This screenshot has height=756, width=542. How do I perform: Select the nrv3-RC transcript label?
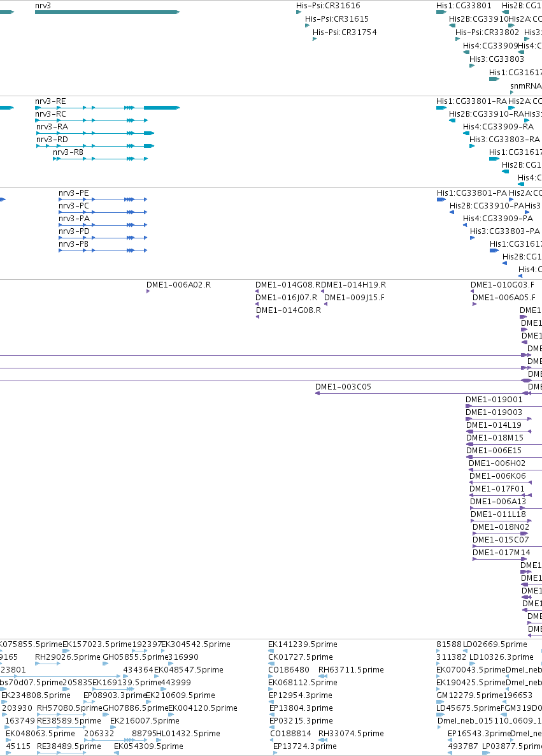pyautogui.click(x=50, y=114)
